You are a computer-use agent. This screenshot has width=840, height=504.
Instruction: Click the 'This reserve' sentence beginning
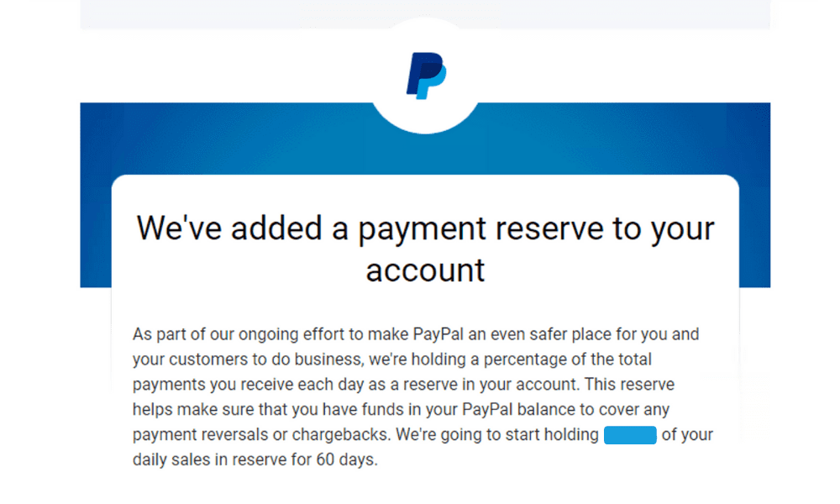tap(629, 384)
